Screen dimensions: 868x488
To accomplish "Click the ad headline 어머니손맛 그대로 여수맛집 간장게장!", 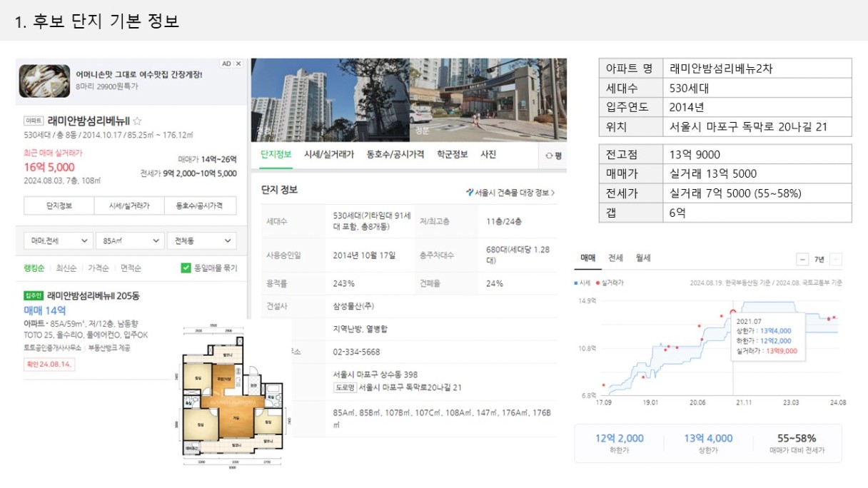I will click(139, 74).
